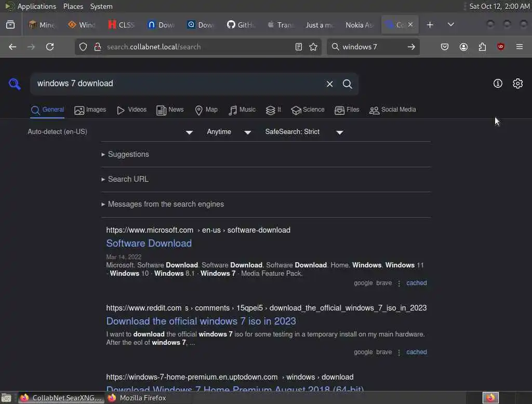
Task: Clear the search query with X icon
Action: point(329,84)
